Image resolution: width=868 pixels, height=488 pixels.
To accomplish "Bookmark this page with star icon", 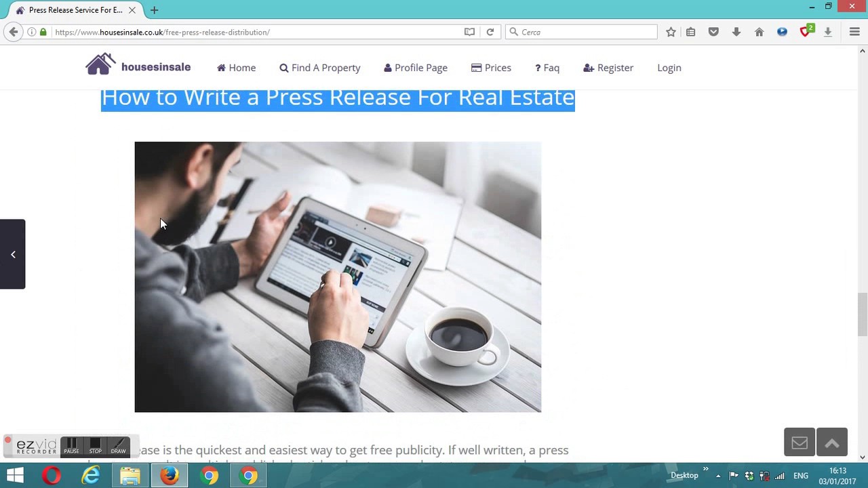I will click(671, 32).
